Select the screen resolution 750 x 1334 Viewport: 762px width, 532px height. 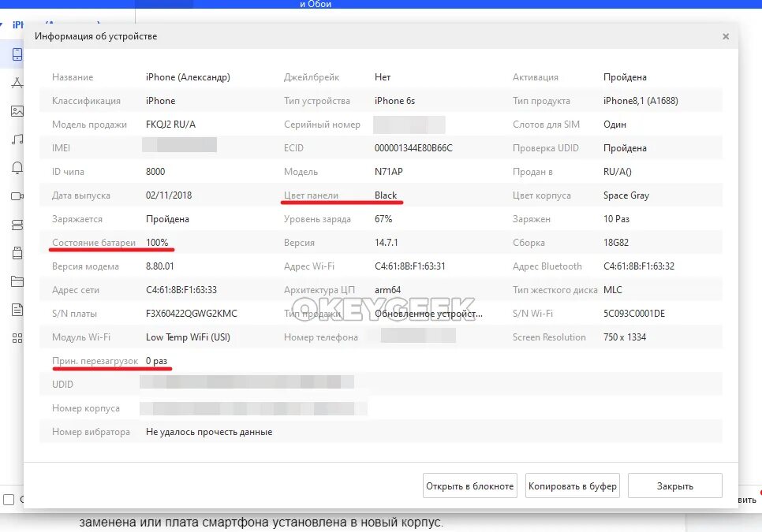pyautogui.click(x=625, y=337)
